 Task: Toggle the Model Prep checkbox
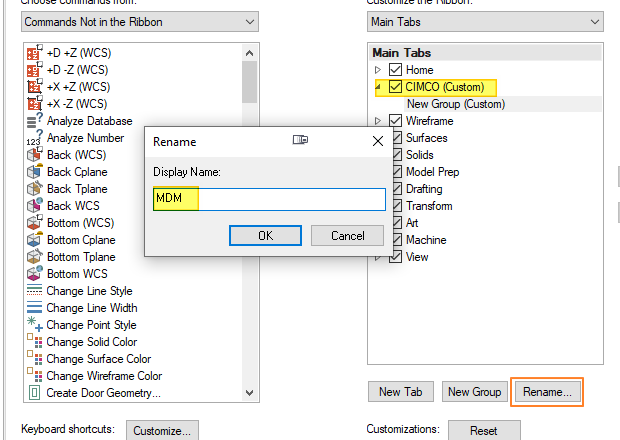tap(397, 172)
